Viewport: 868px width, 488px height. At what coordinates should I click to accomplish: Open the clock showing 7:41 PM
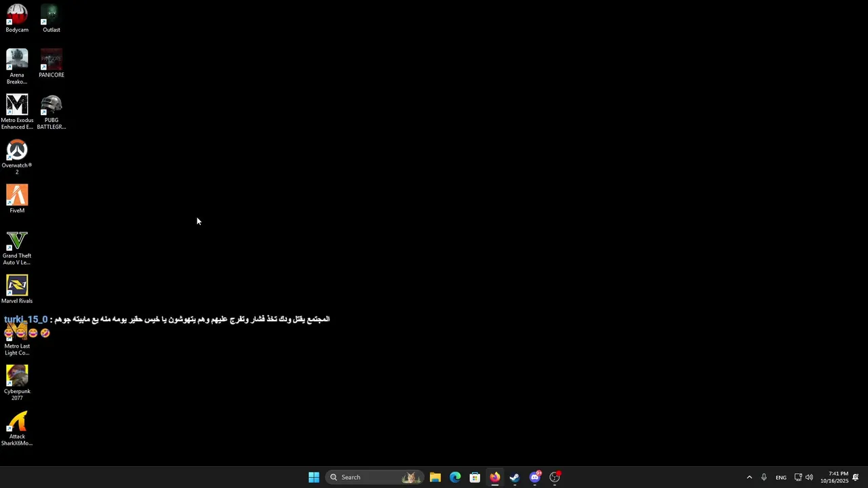(834, 477)
